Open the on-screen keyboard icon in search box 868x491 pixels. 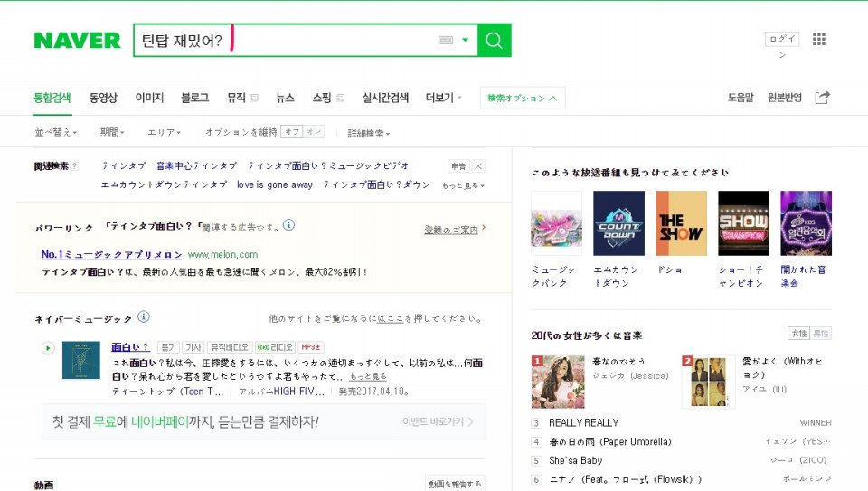click(x=445, y=41)
